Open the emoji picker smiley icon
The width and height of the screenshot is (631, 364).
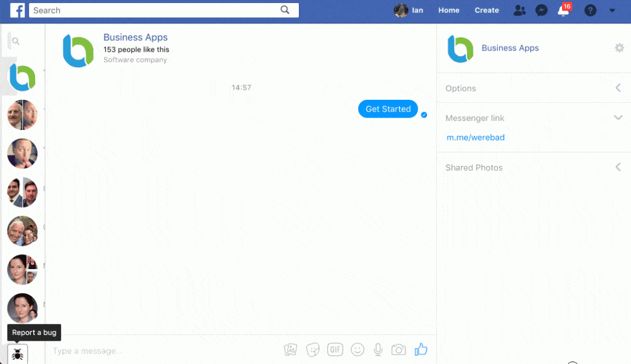[357, 349]
